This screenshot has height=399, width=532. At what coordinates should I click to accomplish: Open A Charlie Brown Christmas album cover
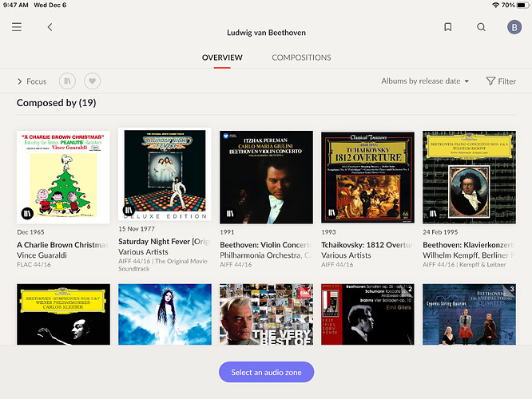pyautogui.click(x=63, y=177)
